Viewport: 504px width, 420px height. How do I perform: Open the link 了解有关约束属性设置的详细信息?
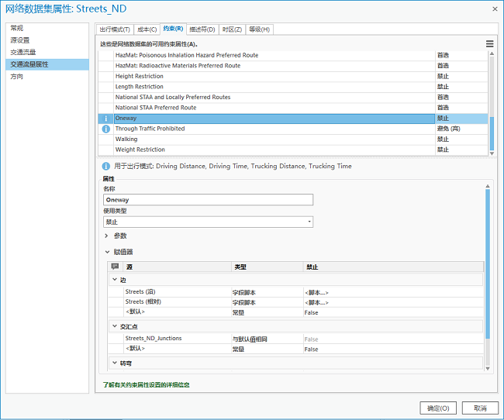(x=147, y=384)
